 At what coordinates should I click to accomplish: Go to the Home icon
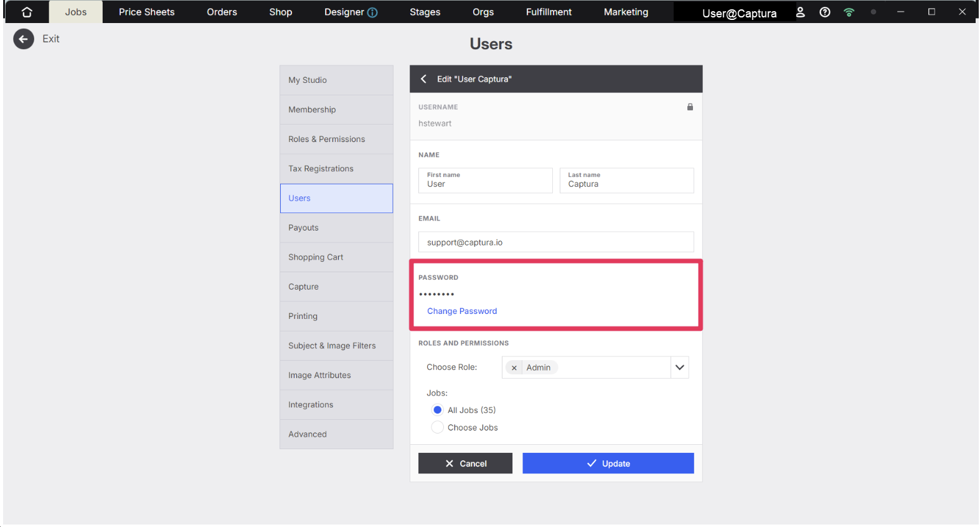[27, 12]
